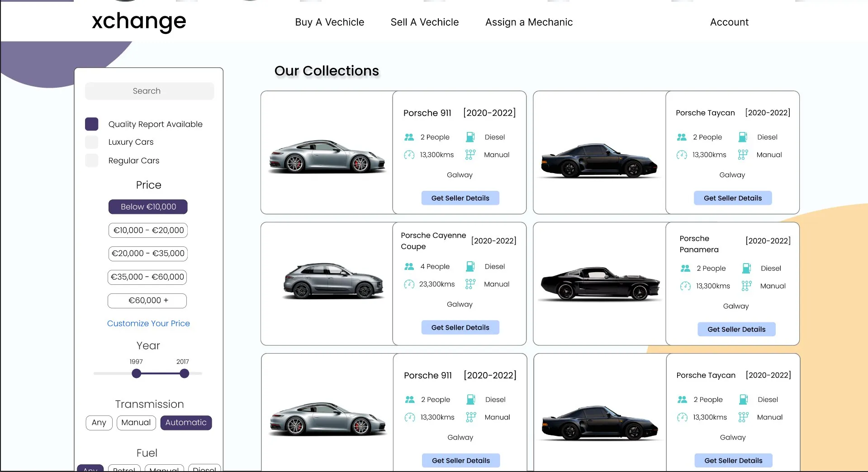Click the Our Collections heading
The width and height of the screenshot is (868, 472).
[x=327, y=71]
